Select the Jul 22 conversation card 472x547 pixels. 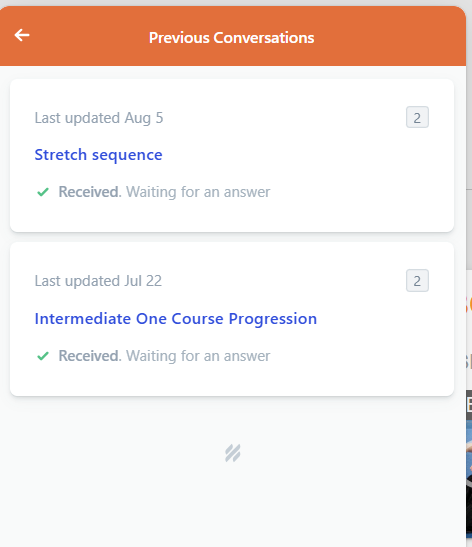tap(232, 319)
